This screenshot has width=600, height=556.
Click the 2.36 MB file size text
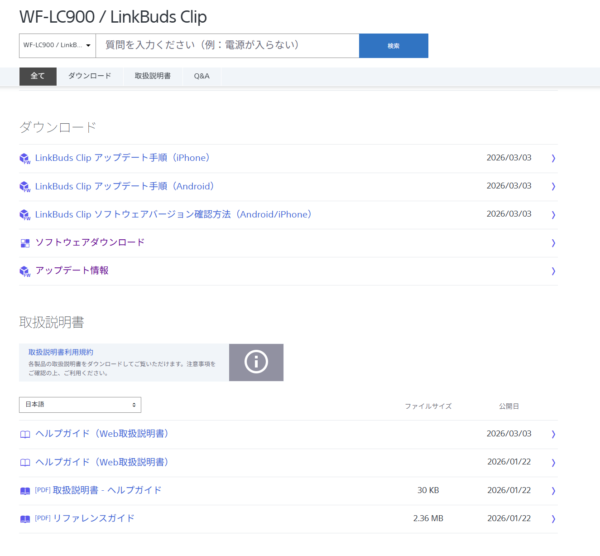pos(428,518)
